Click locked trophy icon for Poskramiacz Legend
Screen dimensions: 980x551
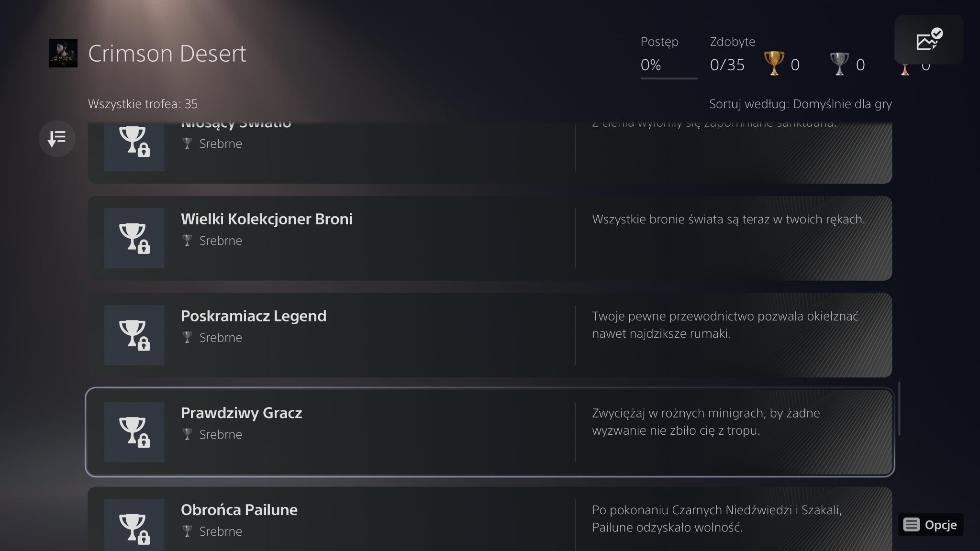click(134, 335)
